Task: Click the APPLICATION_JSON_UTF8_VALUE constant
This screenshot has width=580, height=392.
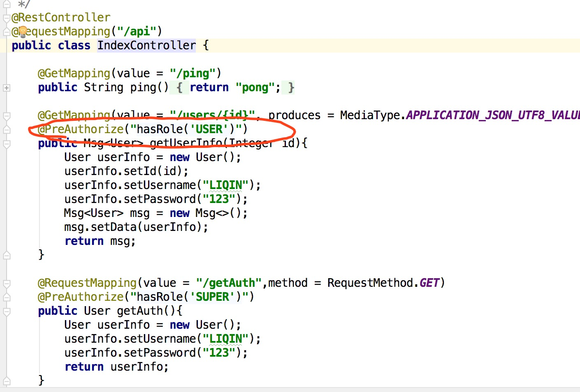Action: (493, 115)
